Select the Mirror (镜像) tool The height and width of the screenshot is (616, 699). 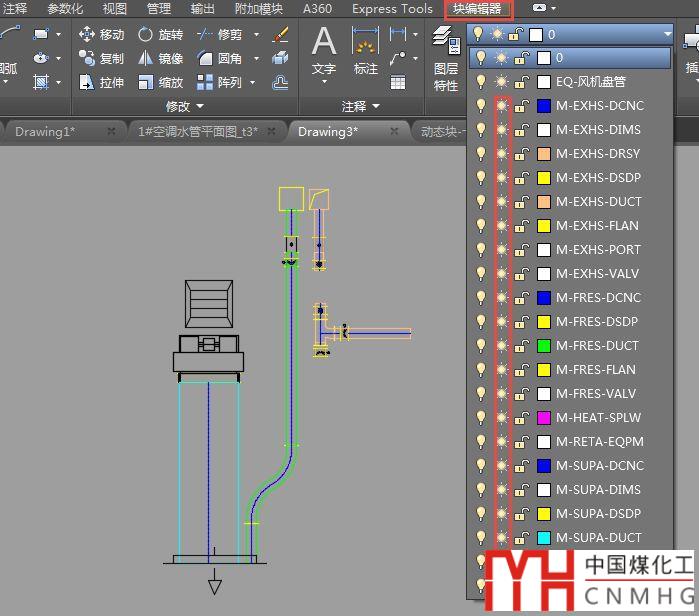pos(160,59)
